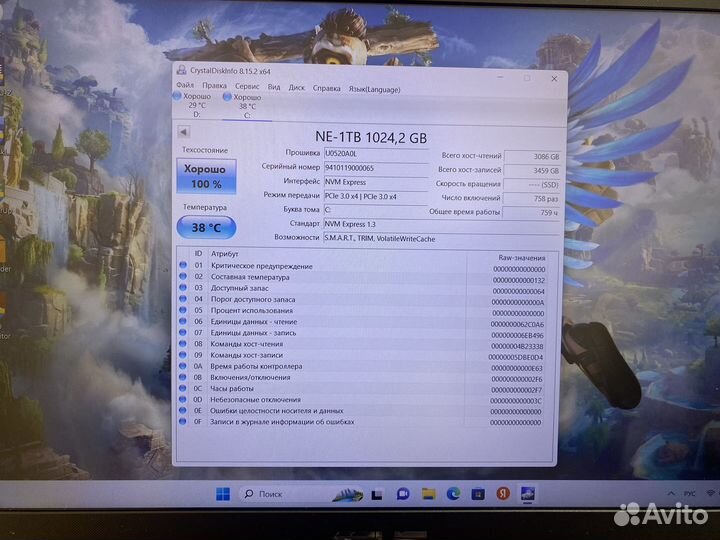Click status dot of Критическое предупреждение row
Screen dimensions: 720x540
point(183,265)
